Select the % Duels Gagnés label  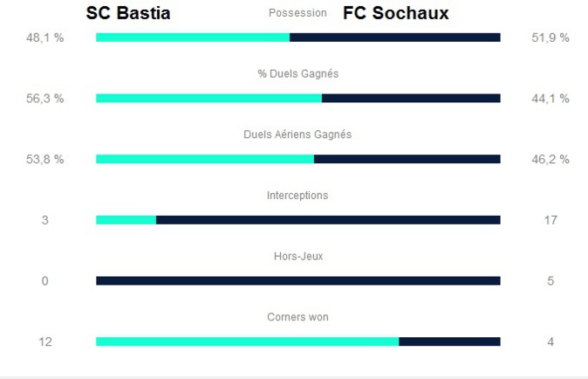[x=297, y=74]
